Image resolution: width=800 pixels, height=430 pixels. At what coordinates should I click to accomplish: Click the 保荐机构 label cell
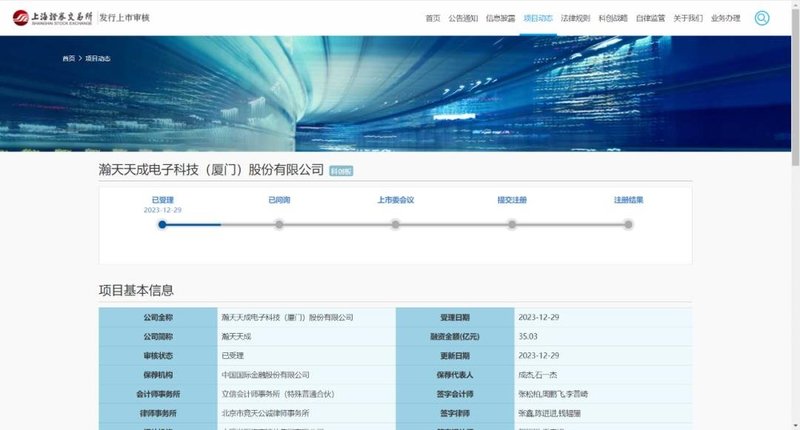click(x=158, y=375)
